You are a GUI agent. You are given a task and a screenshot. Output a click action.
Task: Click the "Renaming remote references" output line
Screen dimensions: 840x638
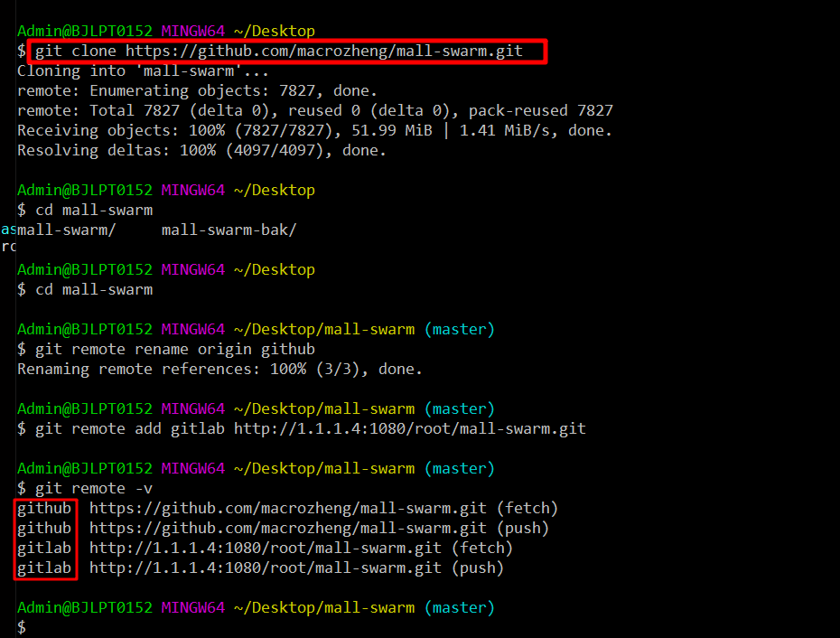219,369
